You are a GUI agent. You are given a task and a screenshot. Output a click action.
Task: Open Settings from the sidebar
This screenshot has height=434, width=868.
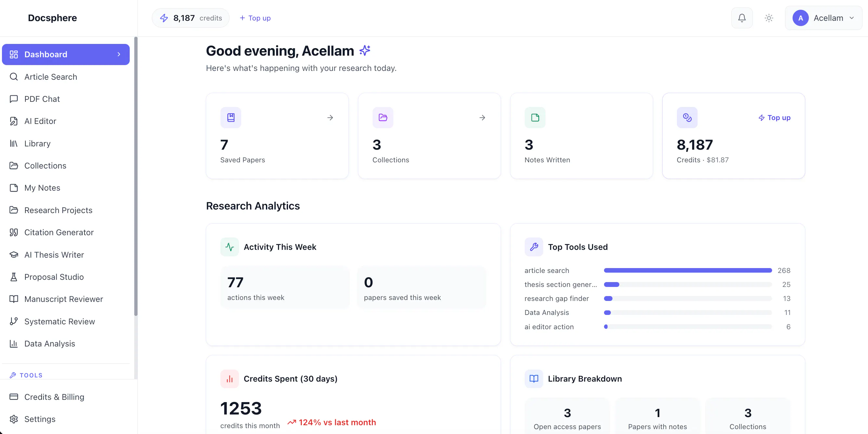pos(66,419)
